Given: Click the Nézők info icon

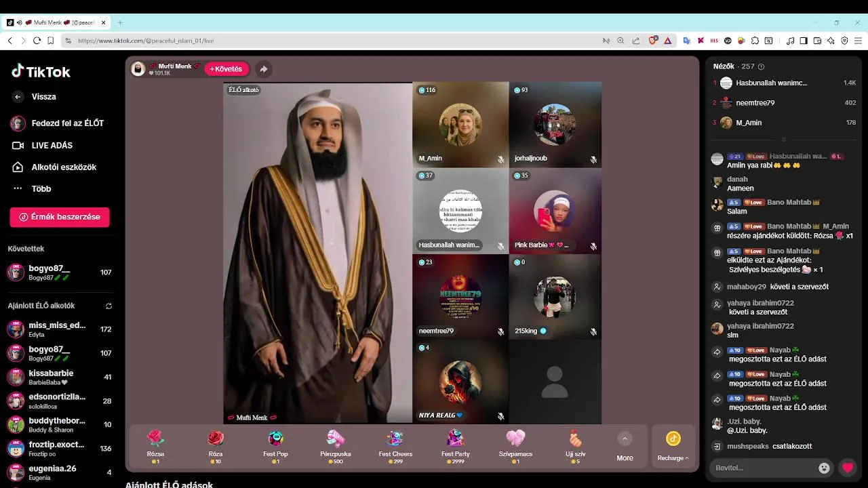Looking at the screenshot, I should click(x=761, y=67).
